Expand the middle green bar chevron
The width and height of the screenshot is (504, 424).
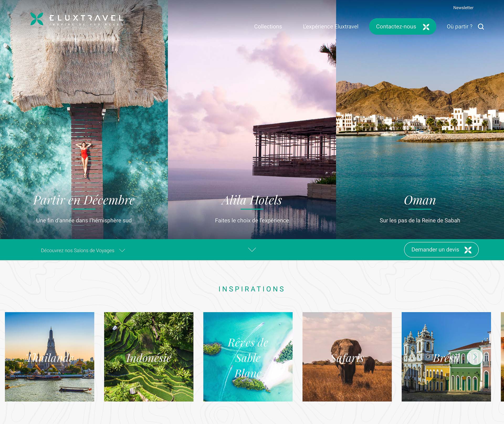[x=252, y=250]
